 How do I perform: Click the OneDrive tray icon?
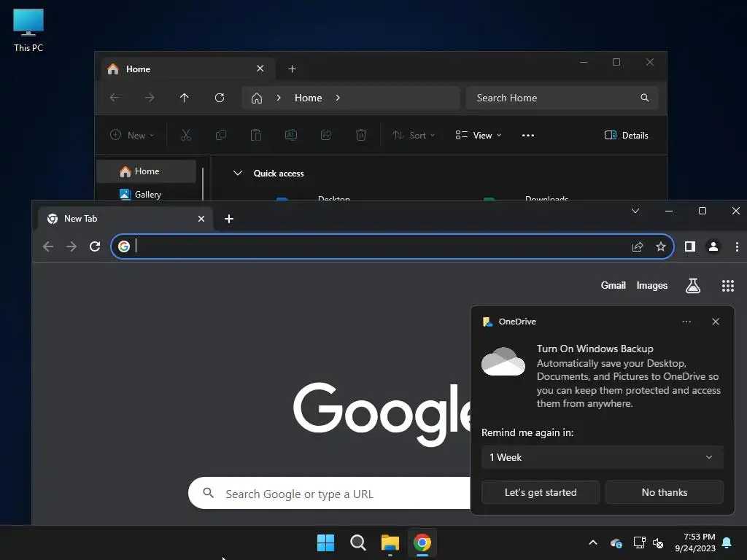(x=616, y=542)
